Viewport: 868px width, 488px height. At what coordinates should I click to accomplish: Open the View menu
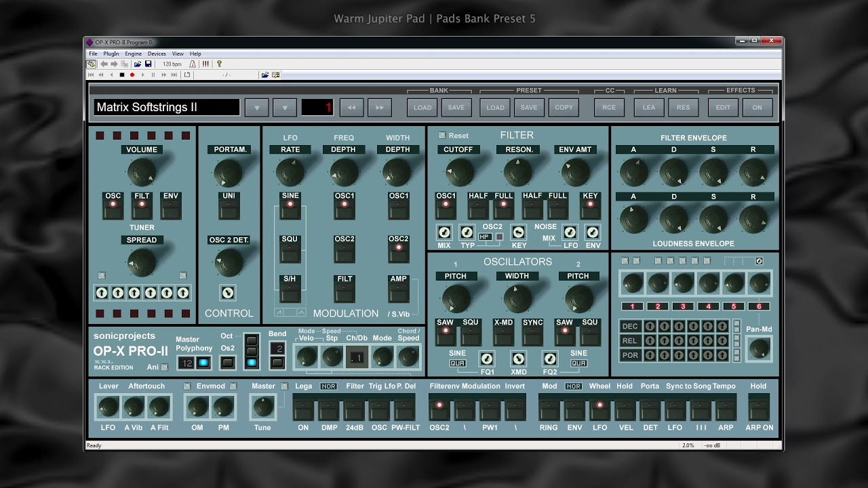click(178, 54)
